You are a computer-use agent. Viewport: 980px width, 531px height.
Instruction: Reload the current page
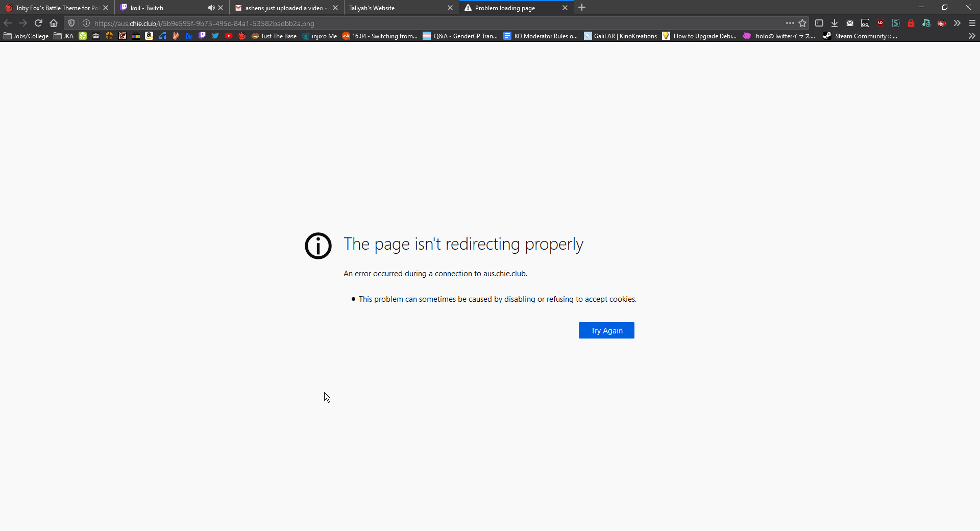pyautogui.click(x=38, y=23)
